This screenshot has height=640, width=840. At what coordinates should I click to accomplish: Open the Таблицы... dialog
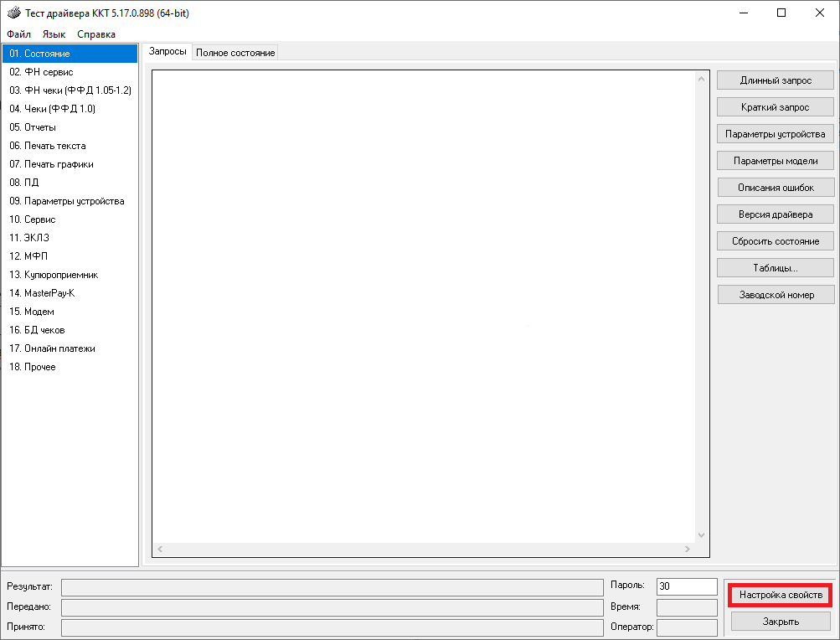pyautogui.click(x=775, y=268)
